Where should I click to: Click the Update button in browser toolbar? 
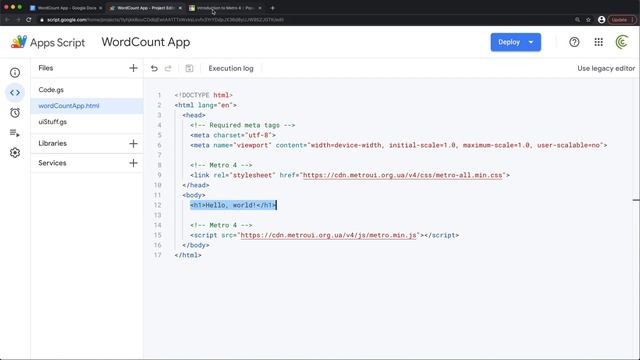coord(622,20)
